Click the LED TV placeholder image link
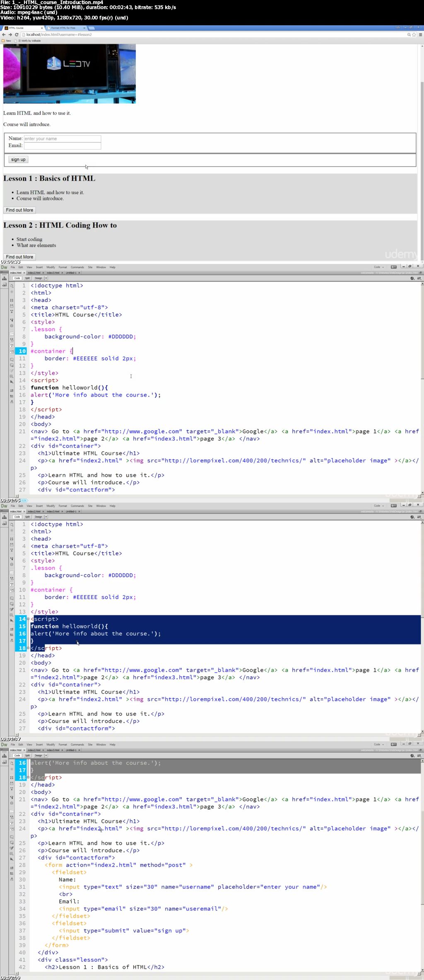Viewport: 424px width, 980px height. tap(70, 74)
